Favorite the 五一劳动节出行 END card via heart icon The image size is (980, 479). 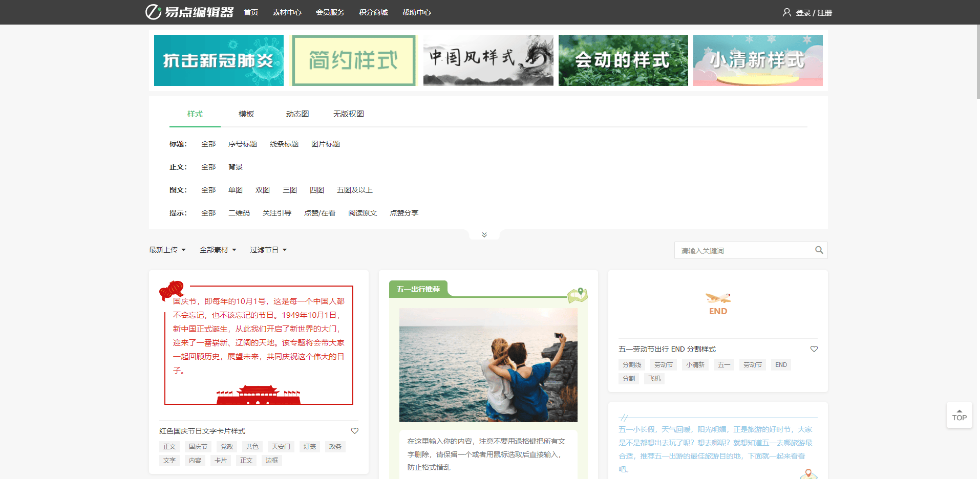click(x=814, y=349)
